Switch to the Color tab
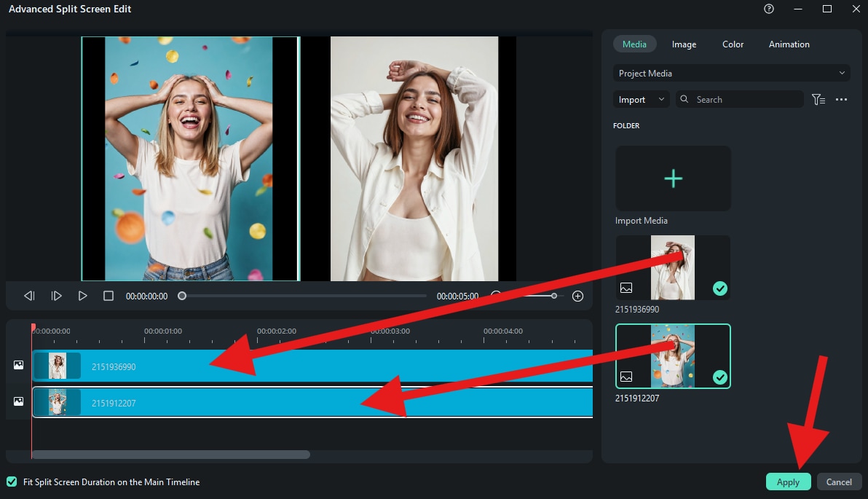 733,44
